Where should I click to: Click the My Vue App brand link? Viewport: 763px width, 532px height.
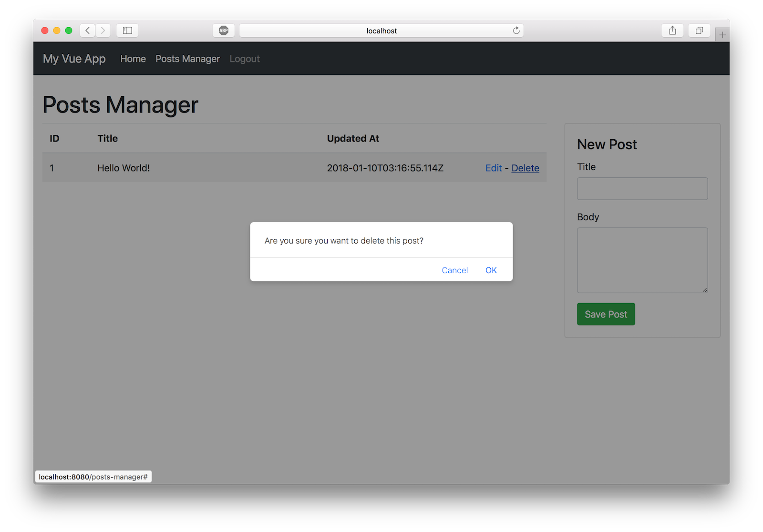point(74,59)
